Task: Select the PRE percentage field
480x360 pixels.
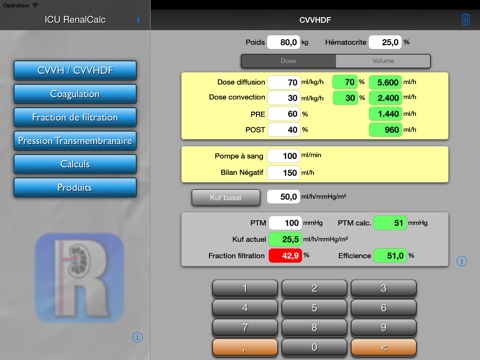Action: [x=284, y=114]
